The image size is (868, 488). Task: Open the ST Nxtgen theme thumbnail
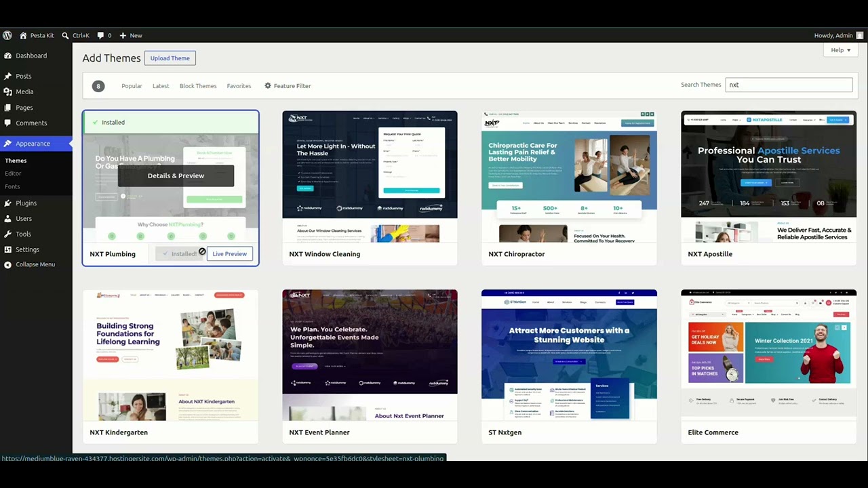point(569,355)
